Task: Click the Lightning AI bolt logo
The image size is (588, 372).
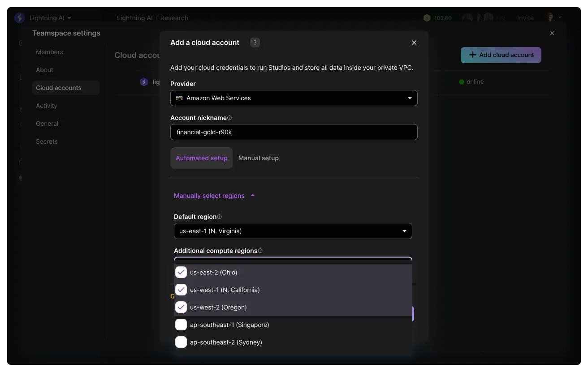Action: click(20, 18)
